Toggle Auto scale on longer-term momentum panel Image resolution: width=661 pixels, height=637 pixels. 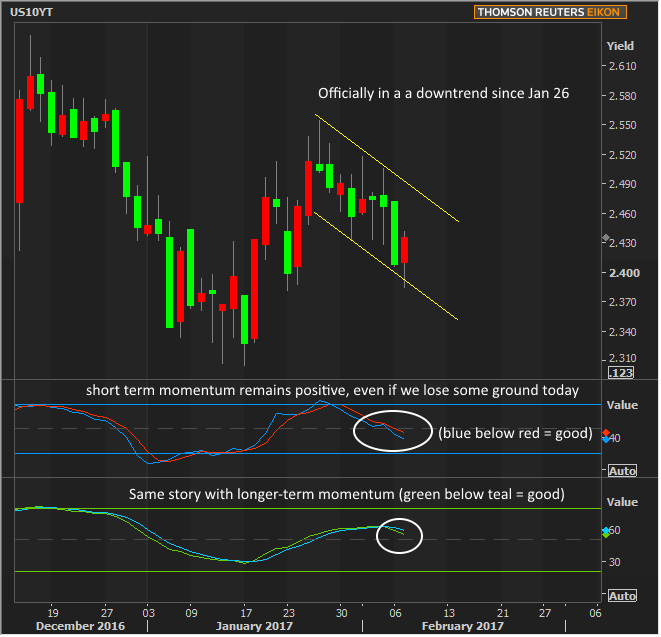click(x=621, y=596)
